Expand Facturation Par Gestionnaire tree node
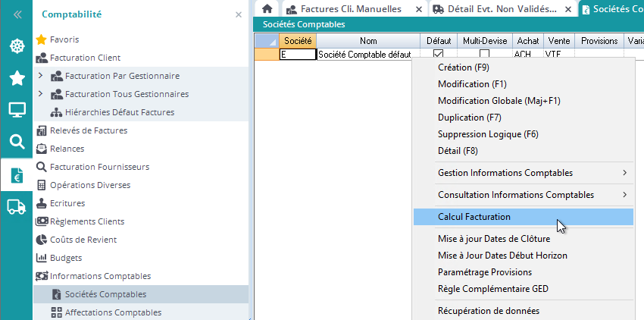This screenshot has width=644, height=320. tap(40, 76)
